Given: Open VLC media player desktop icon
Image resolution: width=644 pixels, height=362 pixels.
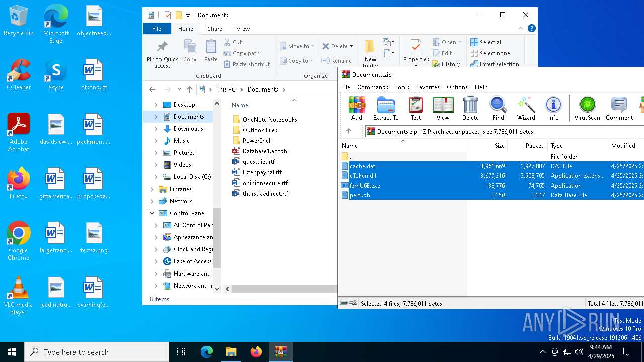Looking at the screenshot, I should pos(19,296).
